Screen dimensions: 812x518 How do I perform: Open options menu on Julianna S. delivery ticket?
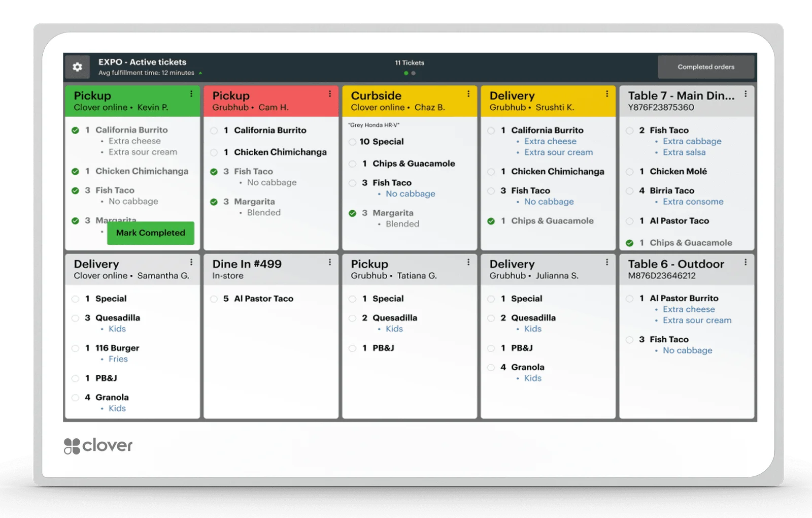607,263
